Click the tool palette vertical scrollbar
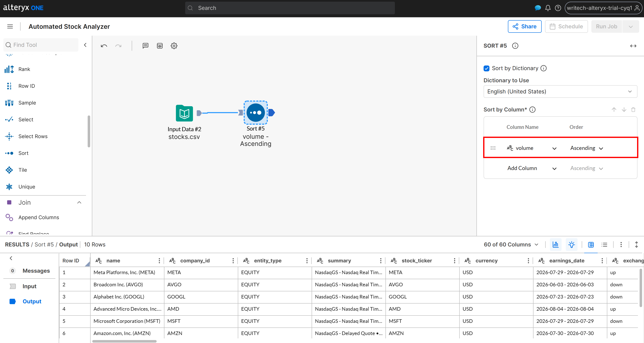 (88, 132)
